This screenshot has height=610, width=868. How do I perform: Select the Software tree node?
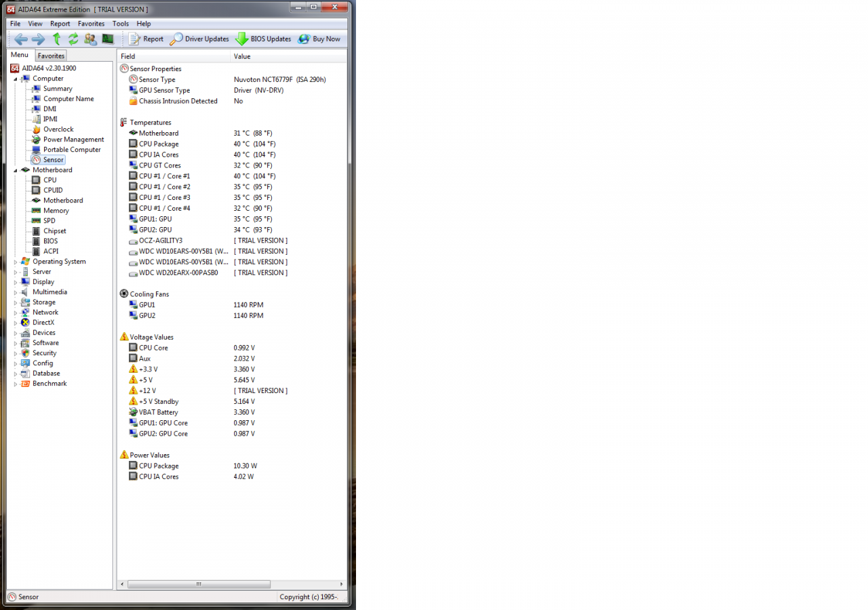pyautogui.click(x=45, y=343)
